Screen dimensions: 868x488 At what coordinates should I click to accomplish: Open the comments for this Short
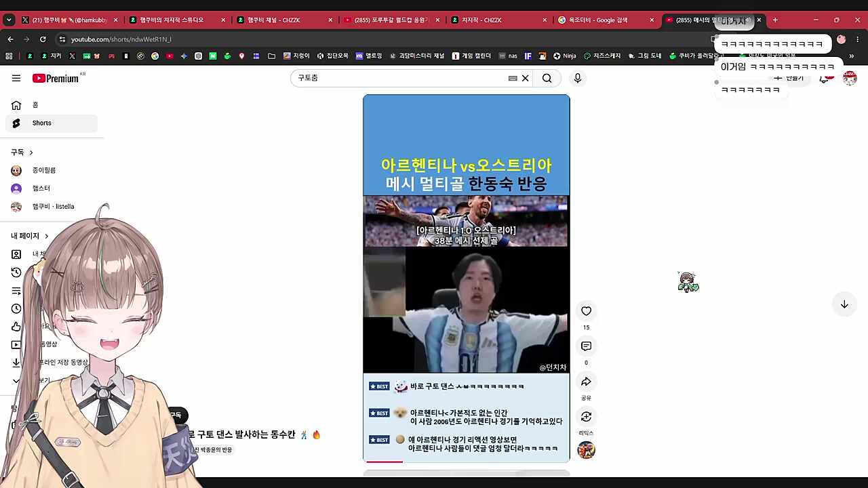[x=587, y=346]
